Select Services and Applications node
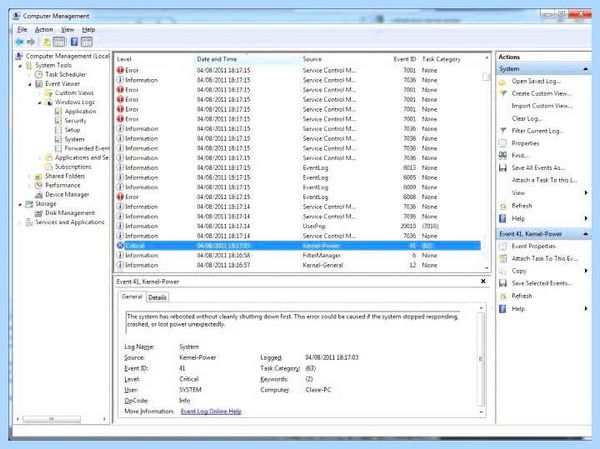Image resolution: width=600 pixels, height=449 pixels. (70, 222)
